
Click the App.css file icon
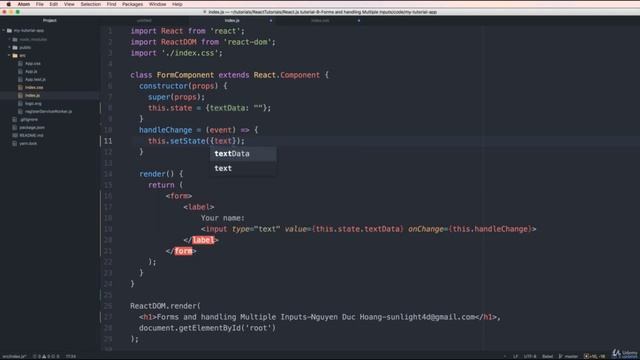pos(20,64)
